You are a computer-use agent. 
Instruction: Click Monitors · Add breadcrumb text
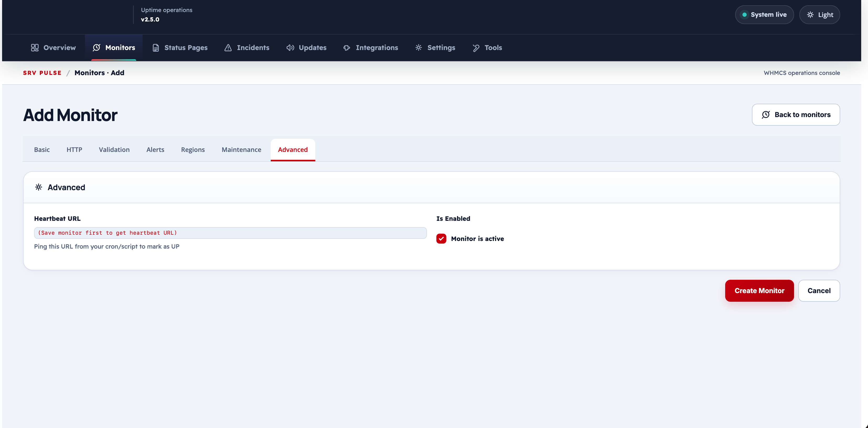point(99,73)
